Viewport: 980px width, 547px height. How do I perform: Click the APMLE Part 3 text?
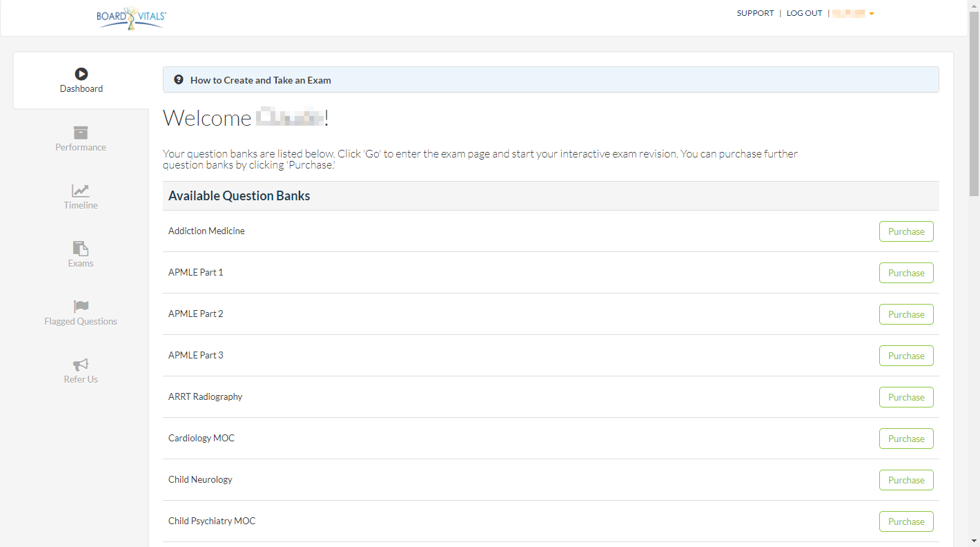pyautogui.click(x=196, y=355)
